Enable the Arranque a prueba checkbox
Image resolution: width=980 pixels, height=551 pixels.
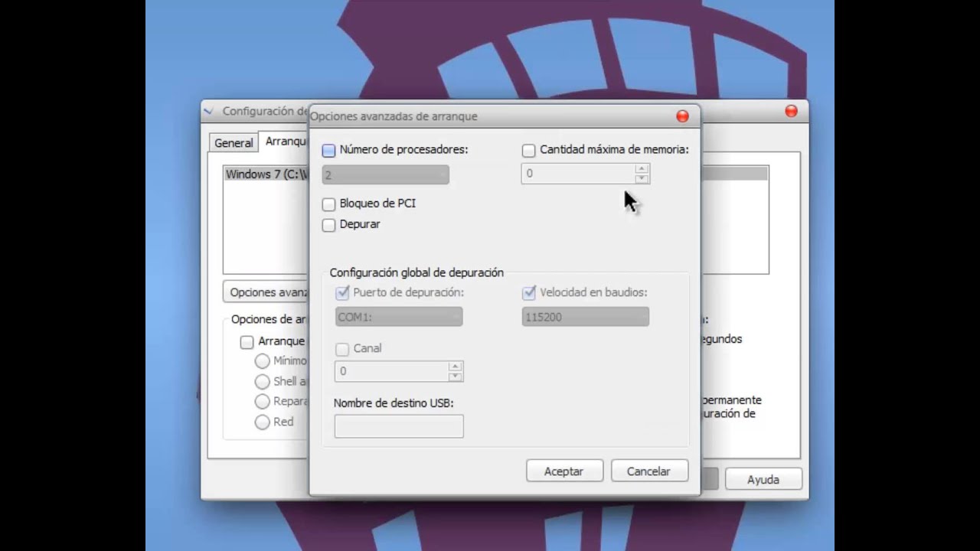[247, 341]
